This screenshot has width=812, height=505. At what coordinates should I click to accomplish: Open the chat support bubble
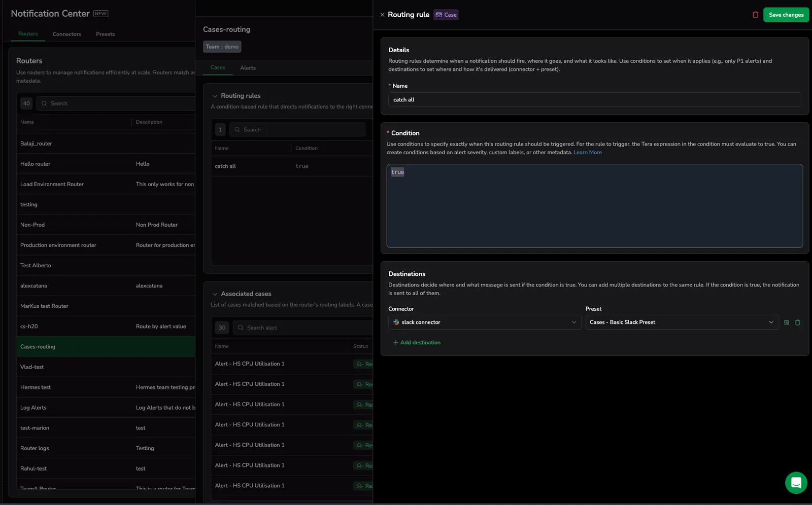click(796, 483)
